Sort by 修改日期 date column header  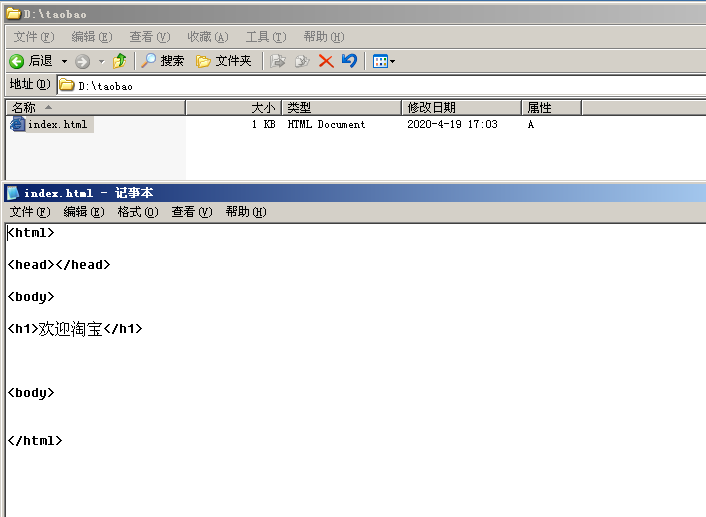(x=461, y=108)
